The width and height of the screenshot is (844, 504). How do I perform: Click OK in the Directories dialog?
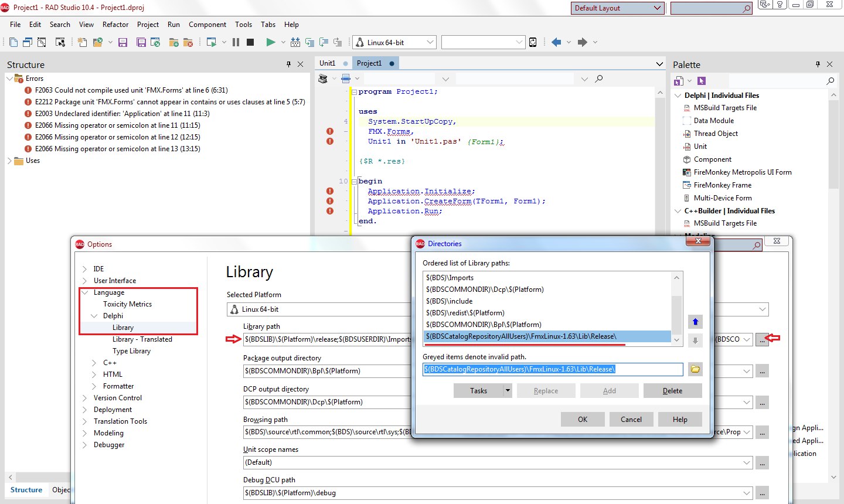[583, 420]
